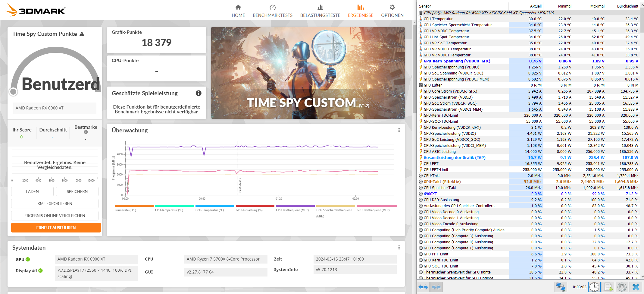
Task: Click the Durchschnitt column header in HWiNFO
Action: 623,6
